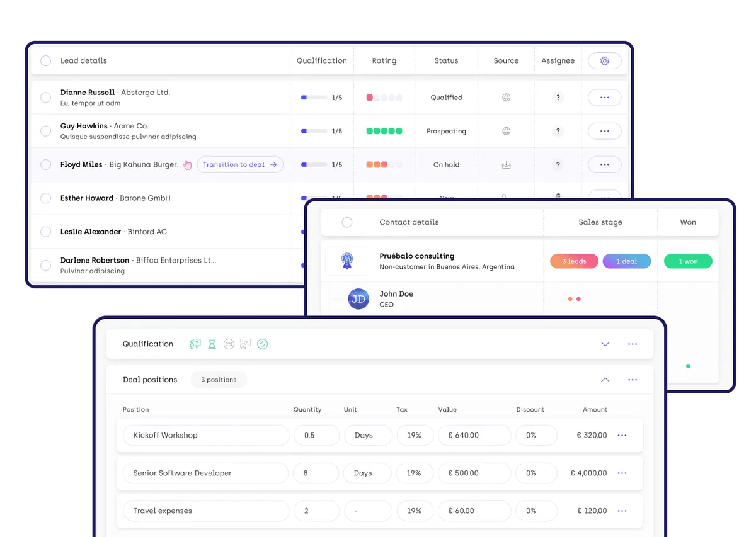This screenshot has width=756, height=537.
Task: Click the grey circular face qualification icon
Action: pos(229,344)
